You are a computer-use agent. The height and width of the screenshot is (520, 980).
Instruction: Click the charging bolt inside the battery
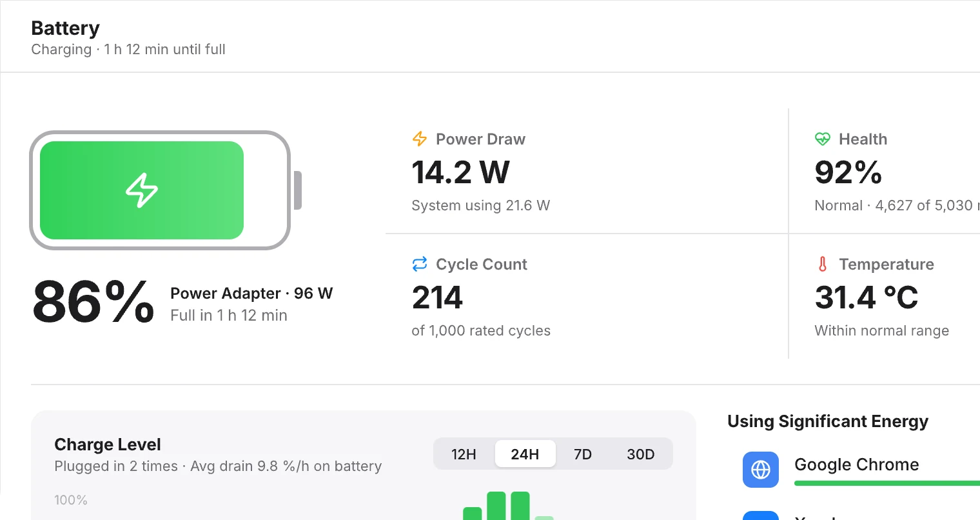[142, 190]
